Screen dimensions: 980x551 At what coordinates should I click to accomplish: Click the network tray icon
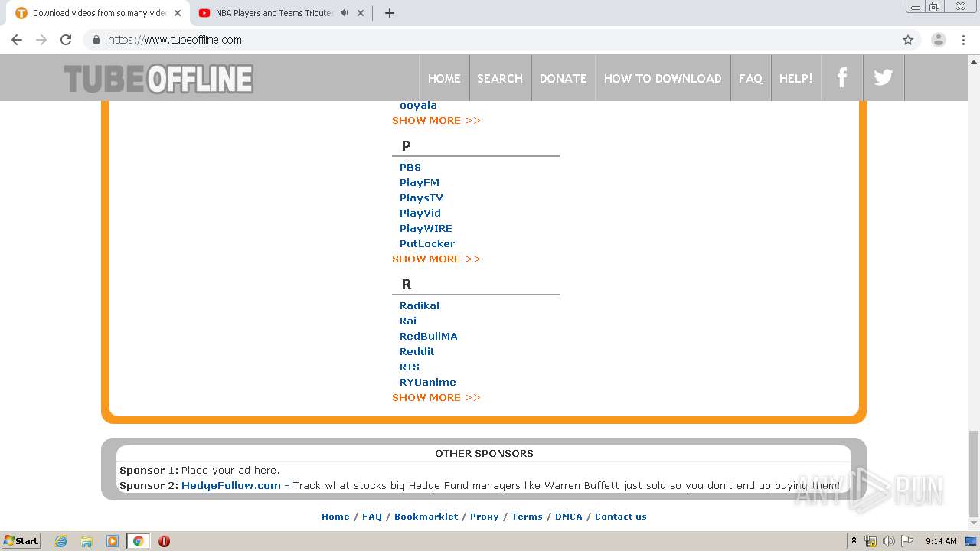tap(871, 541)
